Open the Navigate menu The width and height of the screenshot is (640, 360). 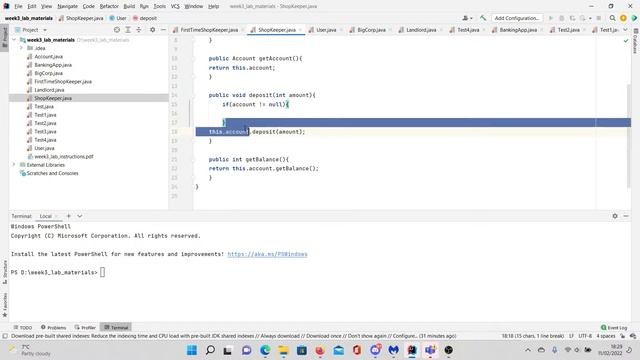(x=67, y=6)
